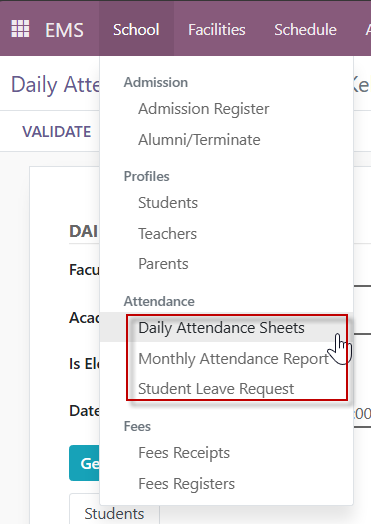Collapse the School menu

136,29
